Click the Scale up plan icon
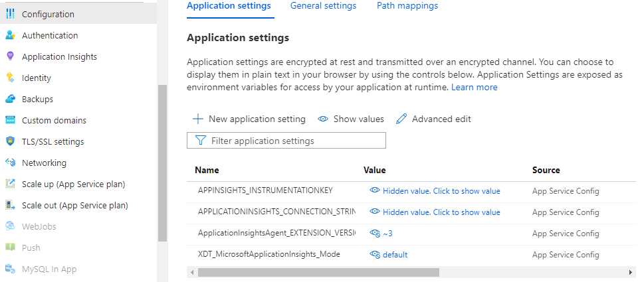The height and width of the screenshot is (282, 644). (x=10, y=184)
